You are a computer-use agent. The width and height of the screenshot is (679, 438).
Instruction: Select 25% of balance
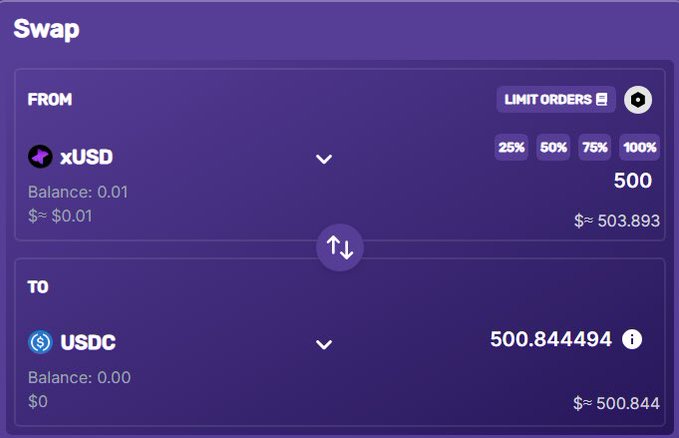tap(512, 148)
